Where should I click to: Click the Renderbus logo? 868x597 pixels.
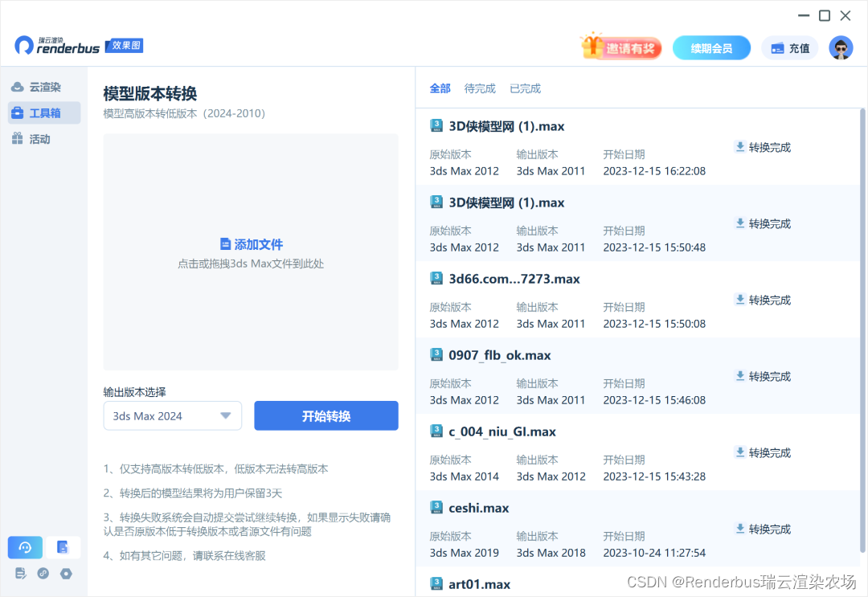pos(57,45)
